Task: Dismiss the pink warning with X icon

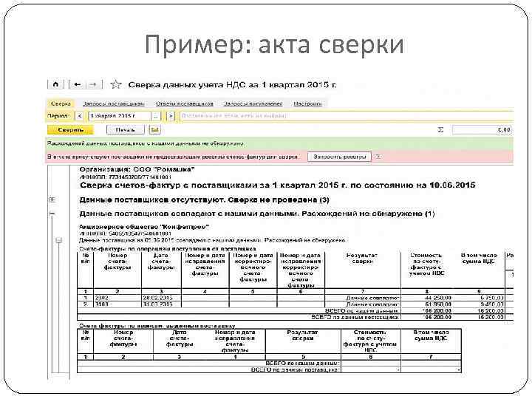Action: click(x=378, y=157)
